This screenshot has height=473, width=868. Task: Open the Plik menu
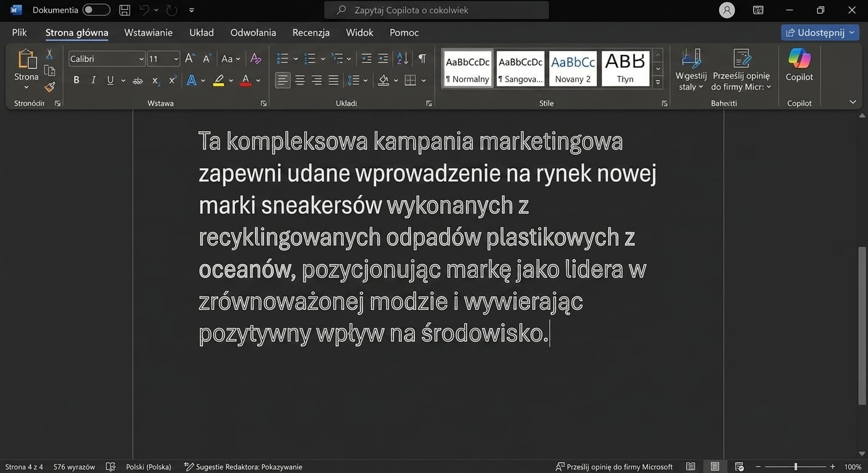(19, 33)
